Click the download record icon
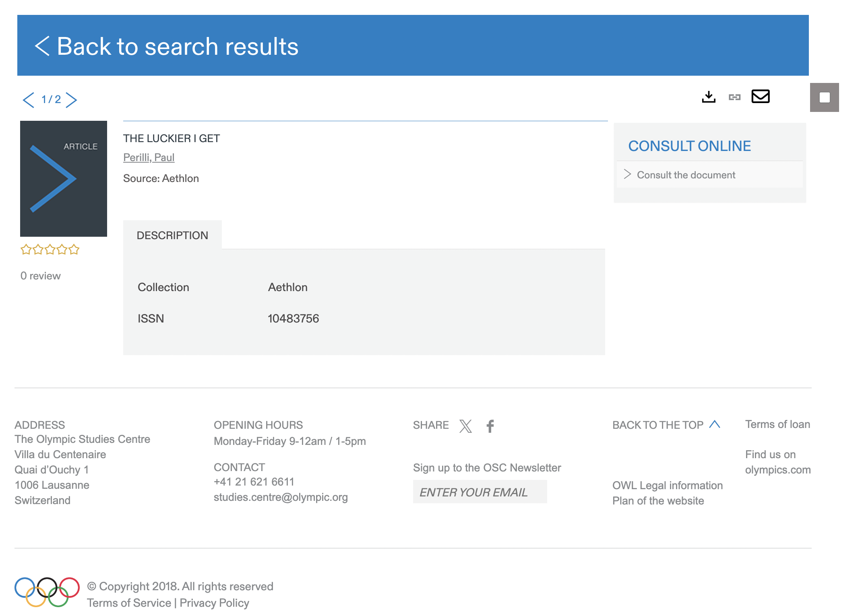This screenshot has height=616, width=860. coord(708,97)
